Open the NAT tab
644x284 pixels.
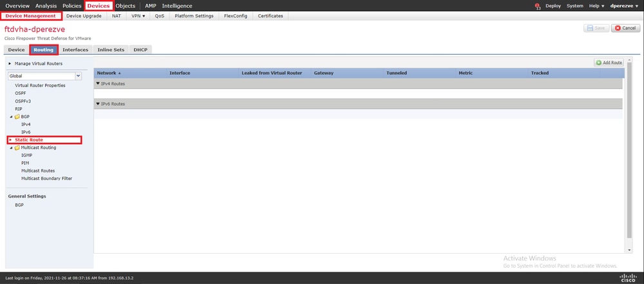(116, 16)
